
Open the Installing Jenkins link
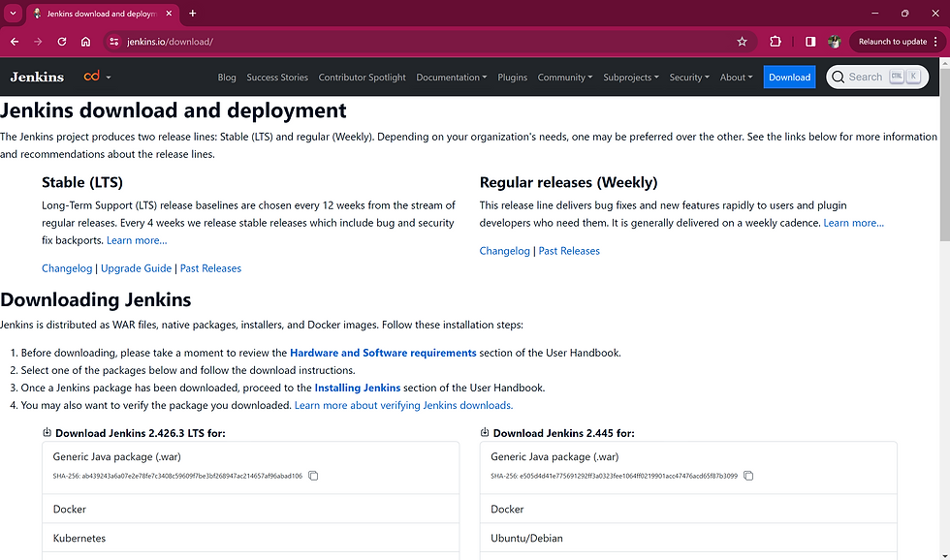[358, 388]
